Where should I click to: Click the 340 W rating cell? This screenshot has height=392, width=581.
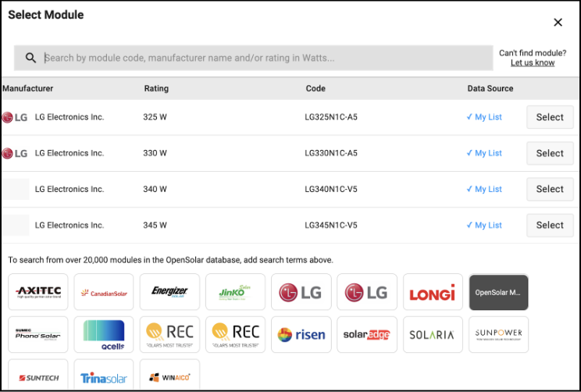pyautogui.click(x=155, y=189)
